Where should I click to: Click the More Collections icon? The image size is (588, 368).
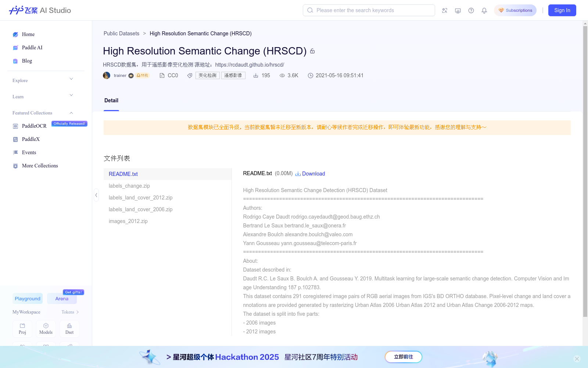pos(15,166)
